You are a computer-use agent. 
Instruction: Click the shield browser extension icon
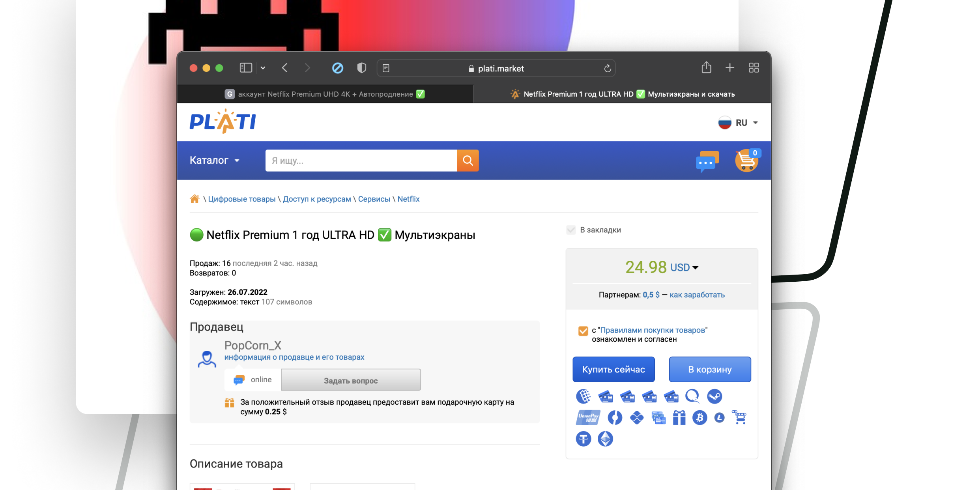(x=362, y=68)
